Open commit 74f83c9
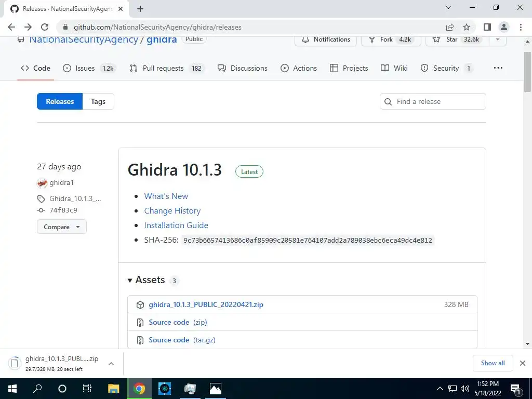 tap(63, 210)
